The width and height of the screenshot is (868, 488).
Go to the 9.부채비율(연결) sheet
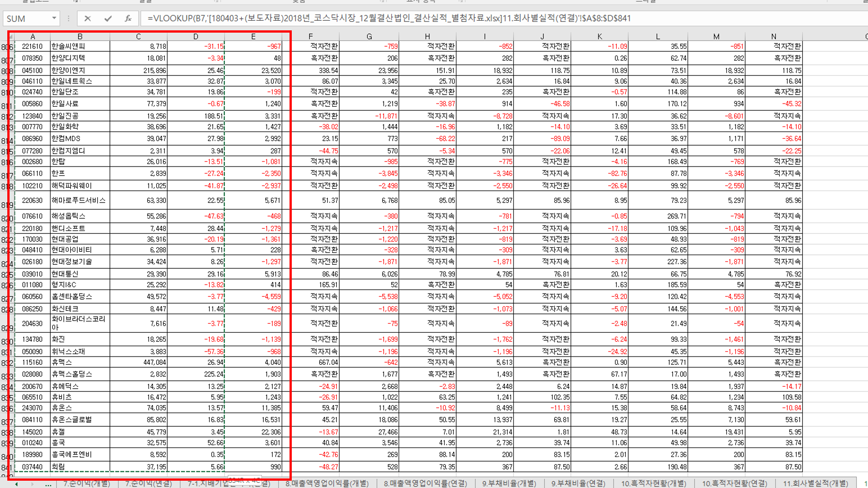tap(578, 484)
